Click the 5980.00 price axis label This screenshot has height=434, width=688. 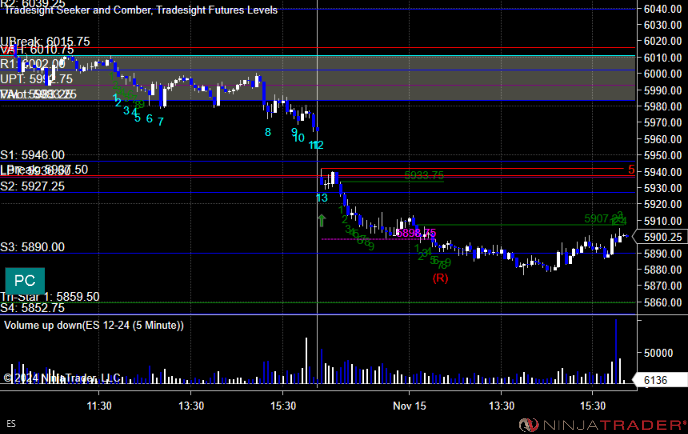tap(663, 107)
